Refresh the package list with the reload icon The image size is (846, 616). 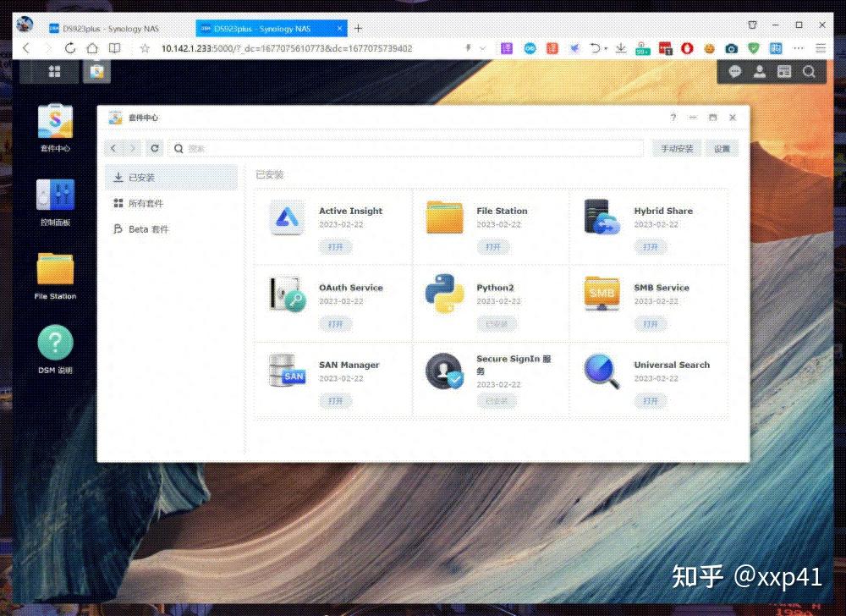(x=157, y=147)
